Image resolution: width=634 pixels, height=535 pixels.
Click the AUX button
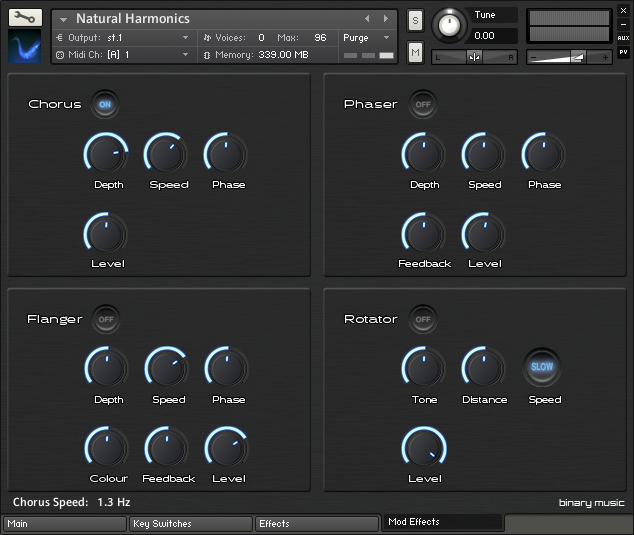(623, 38)
